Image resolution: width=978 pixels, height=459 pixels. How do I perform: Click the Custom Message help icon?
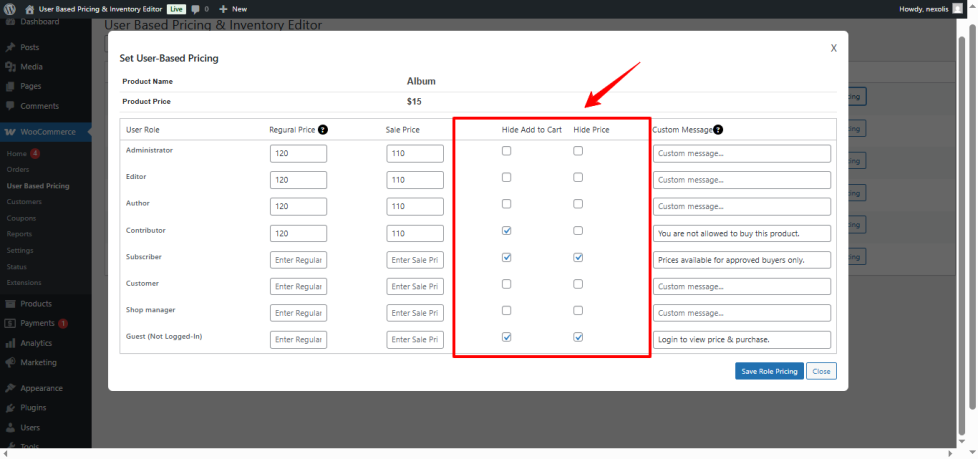click(x=718, y=130)
